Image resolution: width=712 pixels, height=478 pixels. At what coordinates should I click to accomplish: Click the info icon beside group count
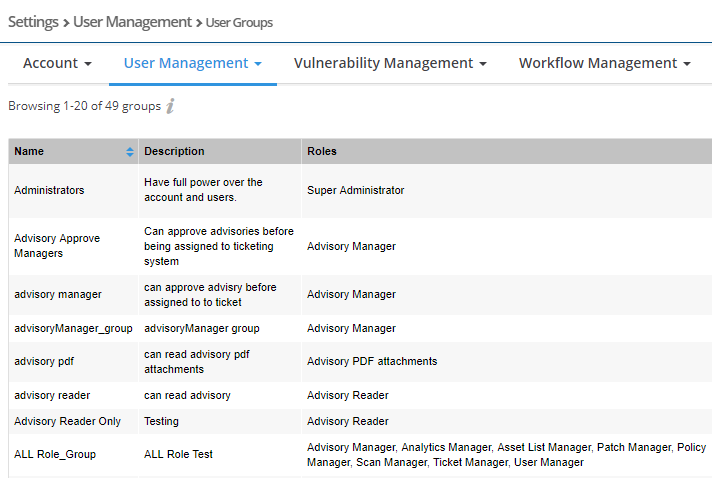[x=170, y=106]
